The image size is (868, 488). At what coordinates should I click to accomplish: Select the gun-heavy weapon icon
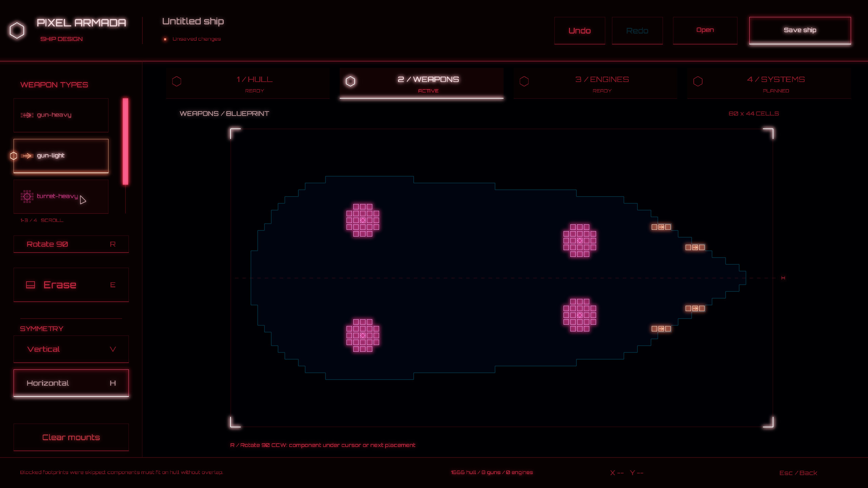tap(27, 115)
